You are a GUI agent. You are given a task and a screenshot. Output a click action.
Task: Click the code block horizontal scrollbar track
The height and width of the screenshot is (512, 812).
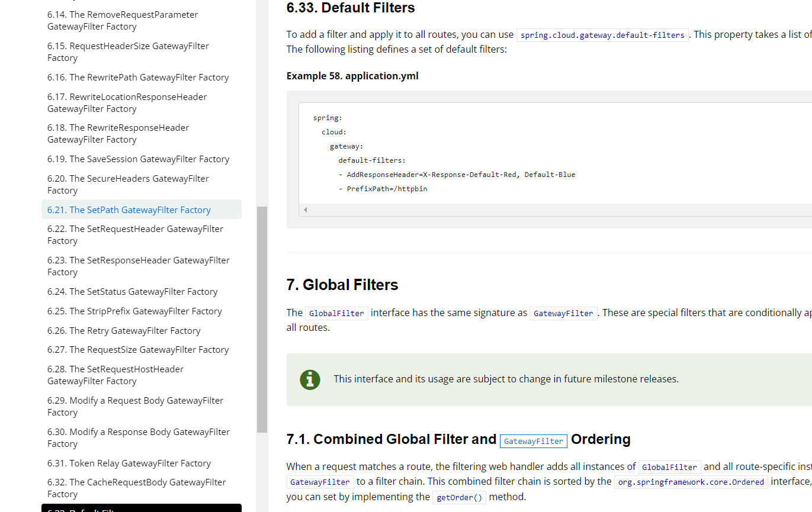tap(557, 210)
